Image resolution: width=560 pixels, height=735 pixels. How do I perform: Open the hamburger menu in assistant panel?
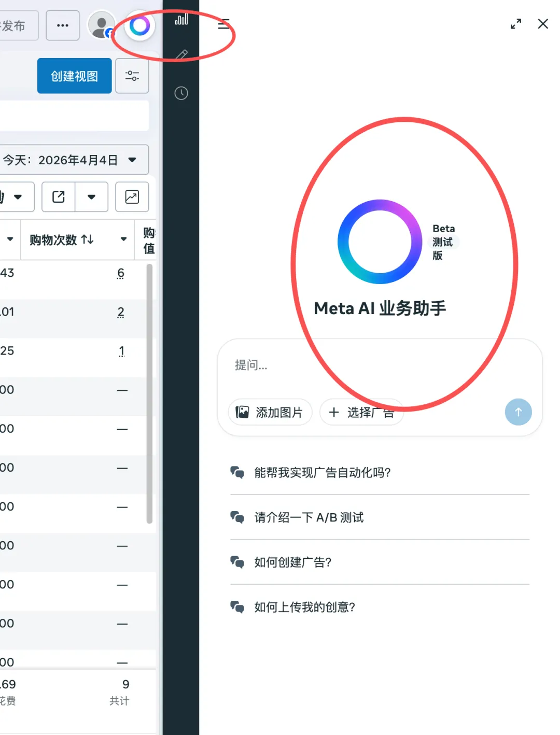(x=223, y=24)
